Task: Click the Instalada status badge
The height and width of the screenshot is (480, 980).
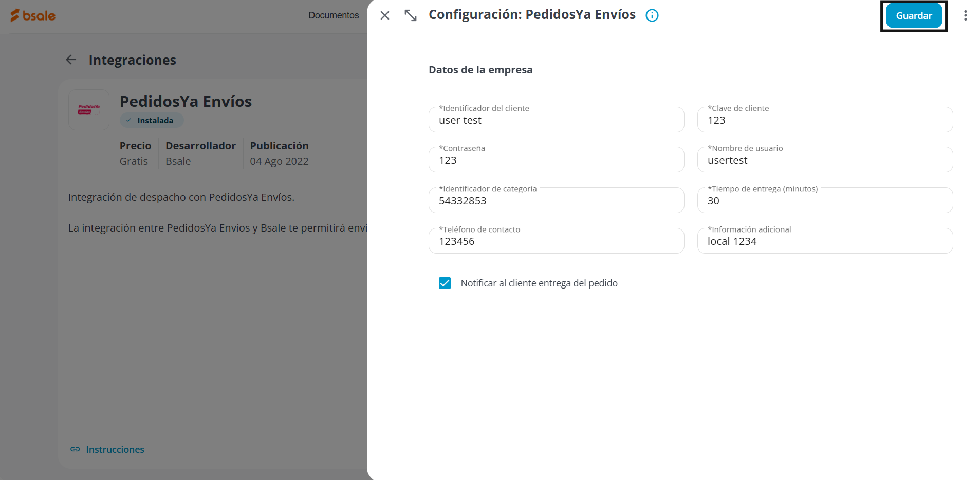Action: coord(152,121)
